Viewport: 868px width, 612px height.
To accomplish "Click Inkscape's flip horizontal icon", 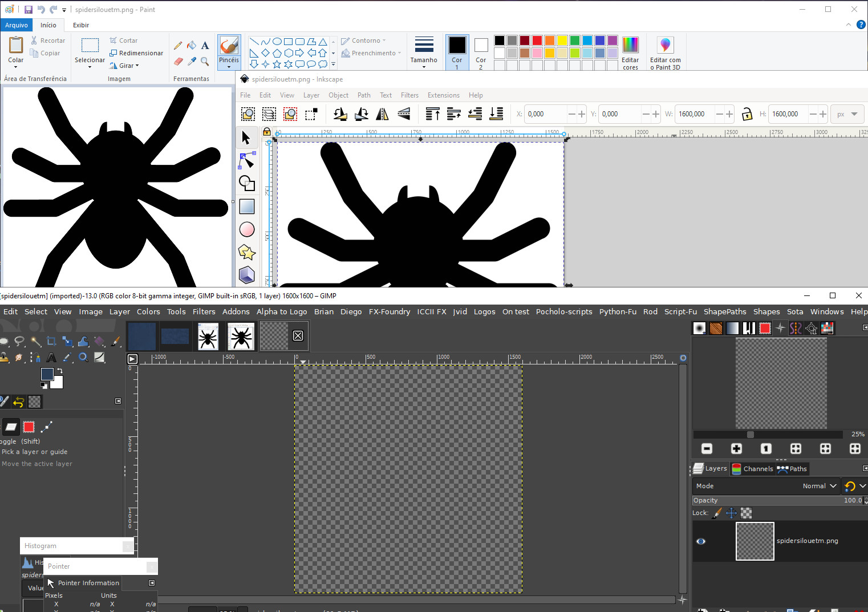I will click(382, 114).
